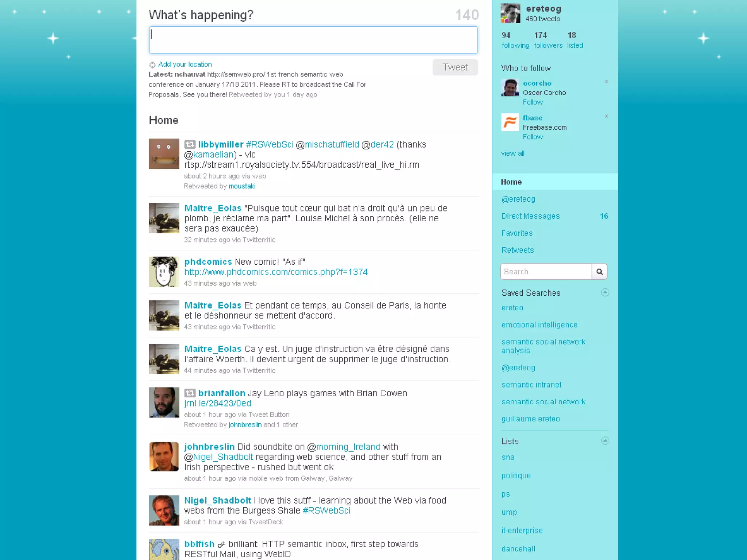Open view all suggestions link
747x560 pixels.
(x=512, y=153)
